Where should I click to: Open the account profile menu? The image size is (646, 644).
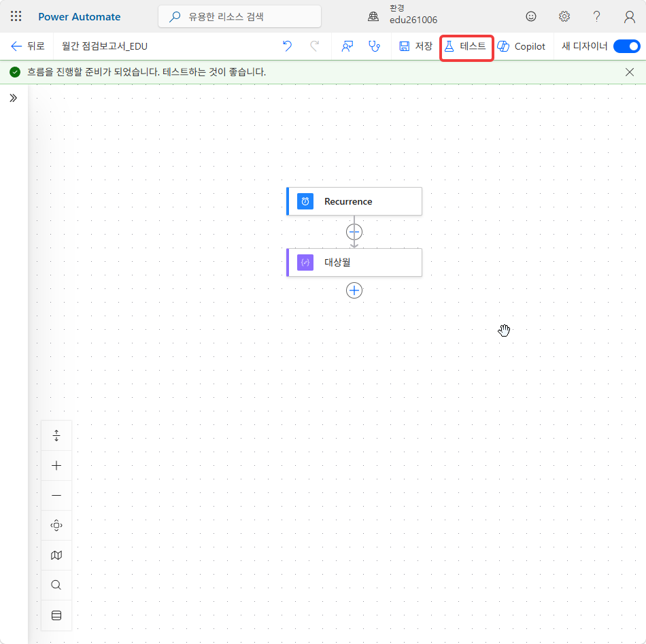pyautogui.click(x=629, y=16)
